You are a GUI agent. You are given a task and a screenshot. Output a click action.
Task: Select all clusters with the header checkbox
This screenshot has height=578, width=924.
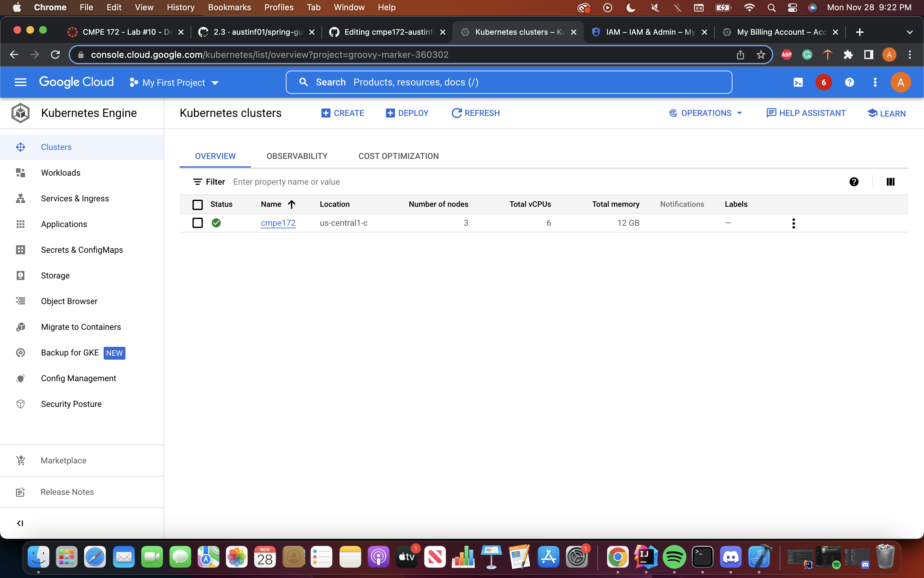point(197,205)
